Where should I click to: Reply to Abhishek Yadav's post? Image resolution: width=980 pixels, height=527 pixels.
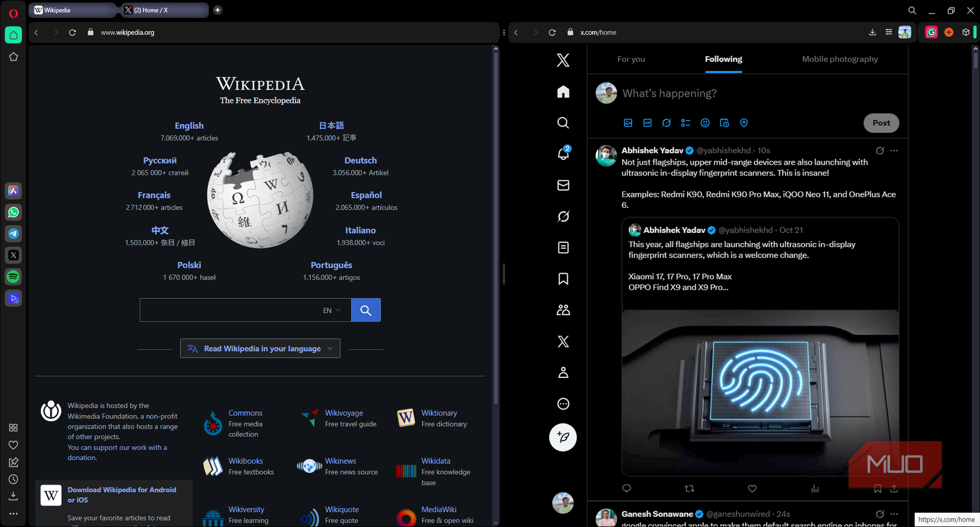click(x=627, y=488)
